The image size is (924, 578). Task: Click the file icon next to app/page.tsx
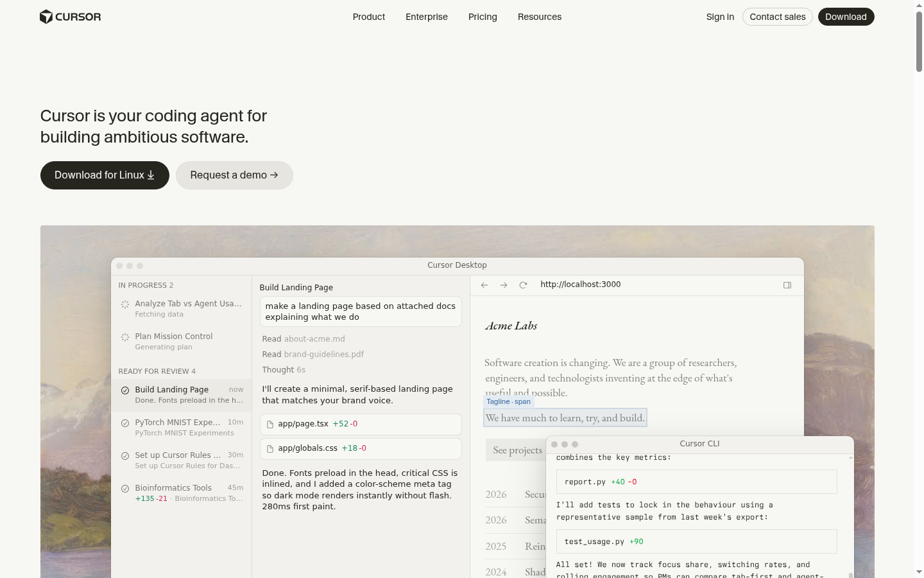click(x=270, y=425)
